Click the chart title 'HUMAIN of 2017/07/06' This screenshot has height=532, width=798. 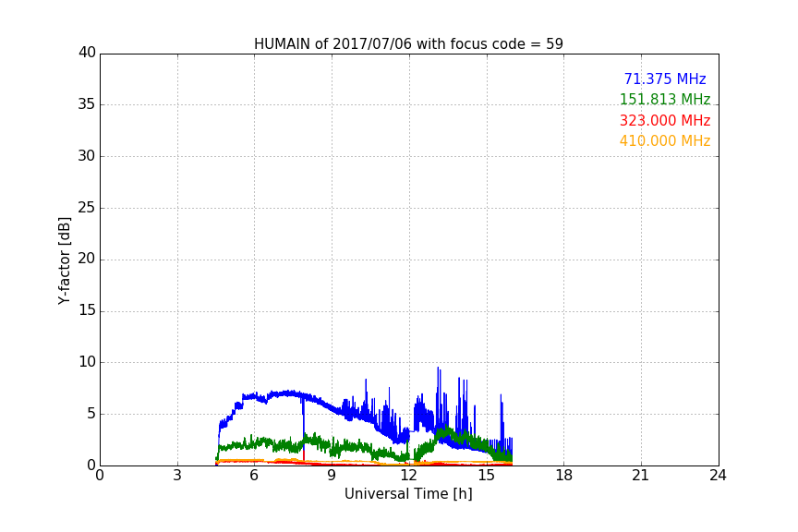pyautogui.click(x=333, y=44)
